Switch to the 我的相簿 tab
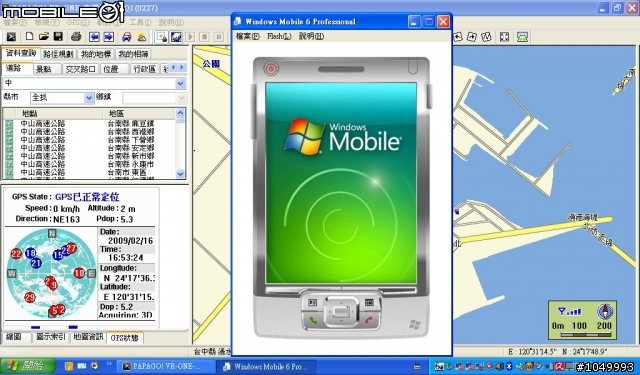 point(133,54)
